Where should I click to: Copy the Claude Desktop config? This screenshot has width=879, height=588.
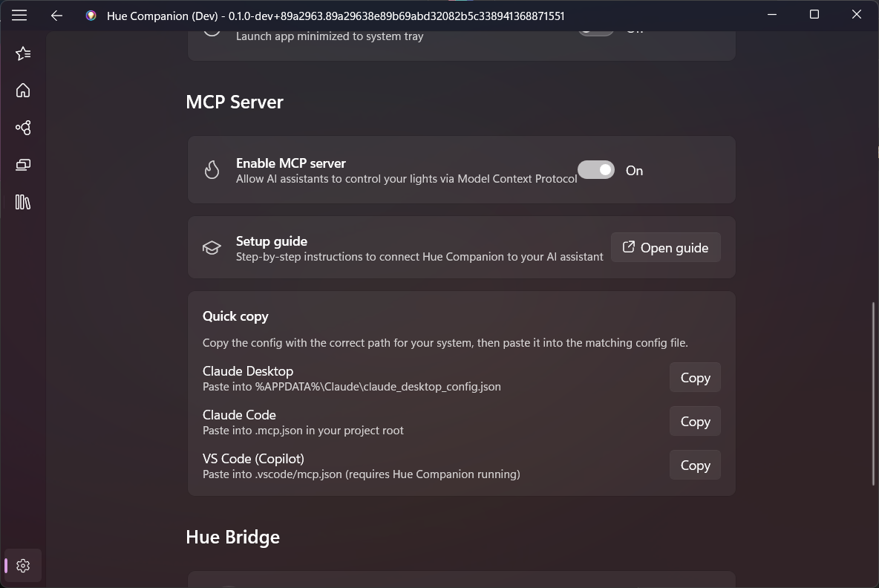695,378
